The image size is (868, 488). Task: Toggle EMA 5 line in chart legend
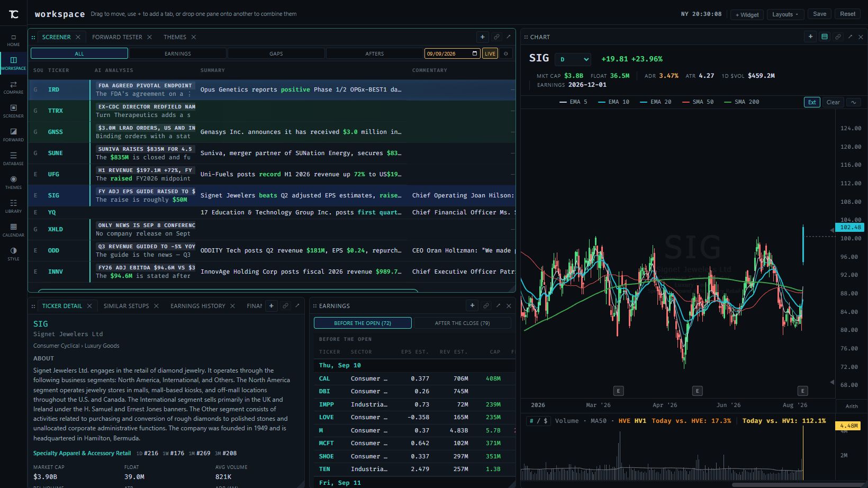click(573, 102)
